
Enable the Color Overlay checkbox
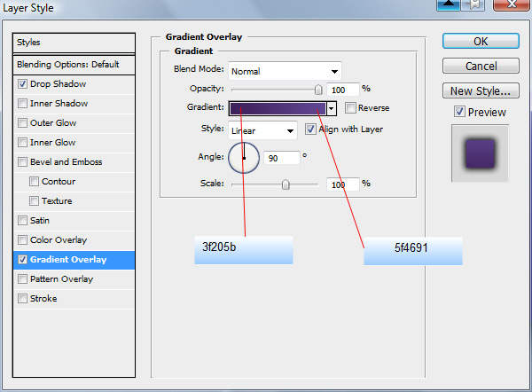click(22, 240)
